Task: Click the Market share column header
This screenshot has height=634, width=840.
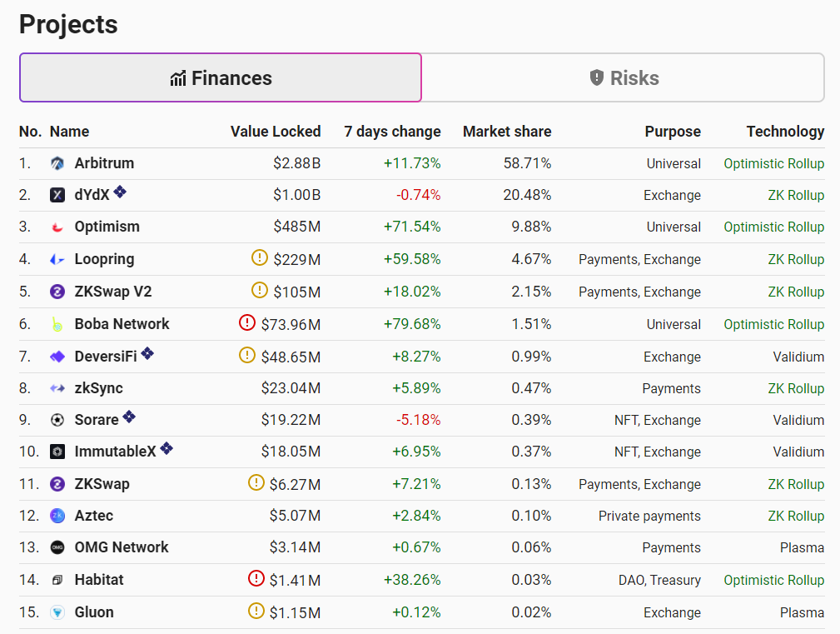Action: 506,132
